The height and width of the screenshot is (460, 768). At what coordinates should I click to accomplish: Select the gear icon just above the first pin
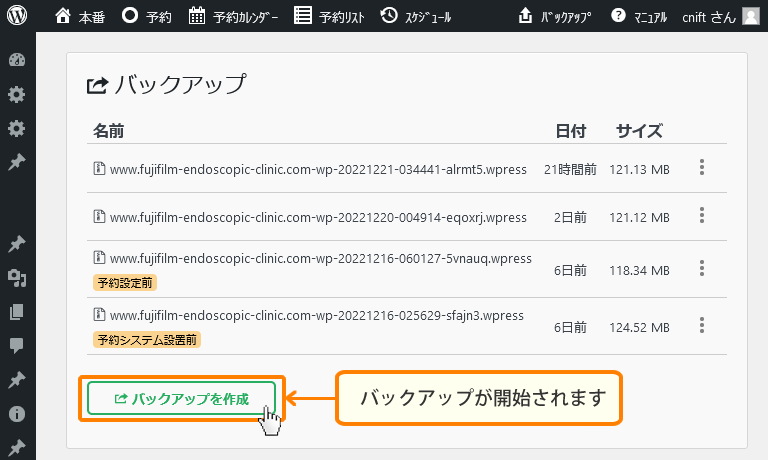click(x=17, y=128)
